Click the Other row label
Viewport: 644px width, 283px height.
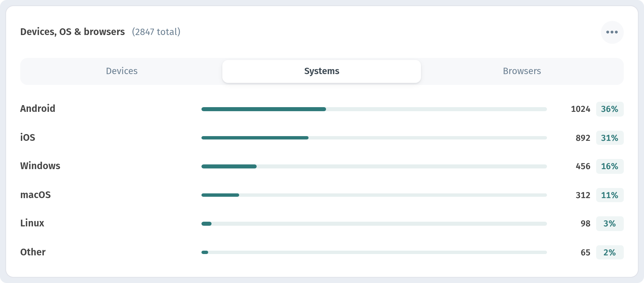[x=33, y=252]
